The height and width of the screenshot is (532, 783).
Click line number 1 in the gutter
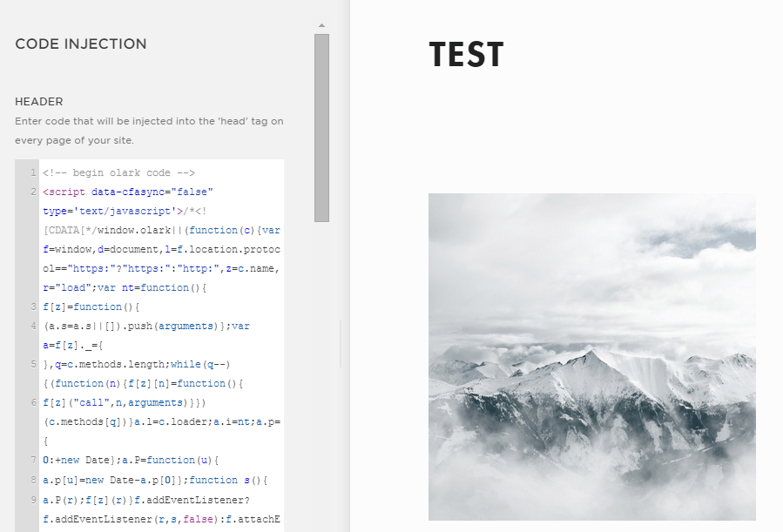click(x=32, y=172)
